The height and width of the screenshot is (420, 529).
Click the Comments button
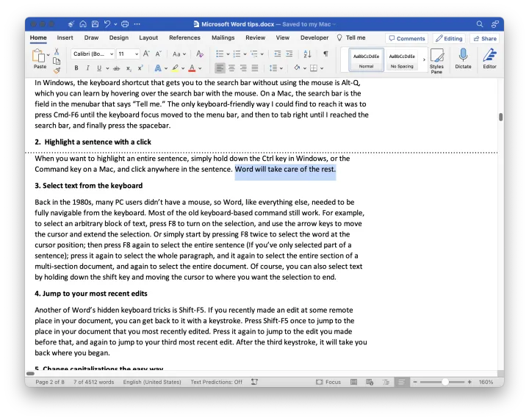click(x=407, y=38)
